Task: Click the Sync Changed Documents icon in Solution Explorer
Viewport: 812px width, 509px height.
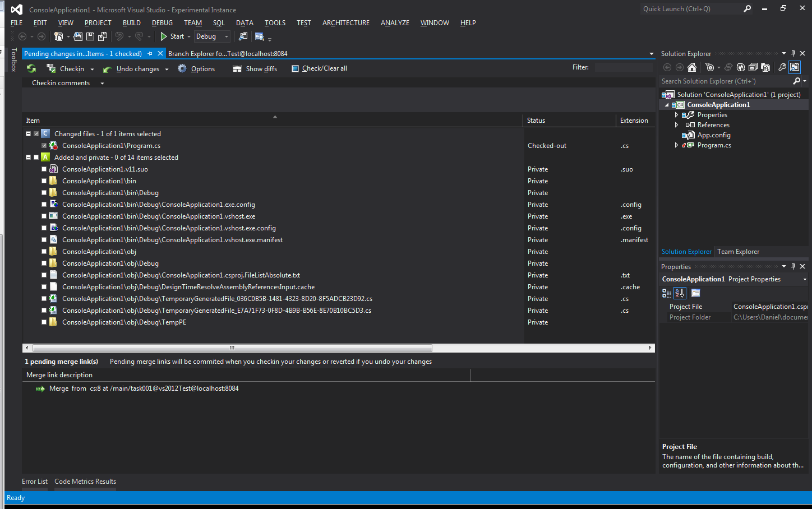Action: click(729, 67)
